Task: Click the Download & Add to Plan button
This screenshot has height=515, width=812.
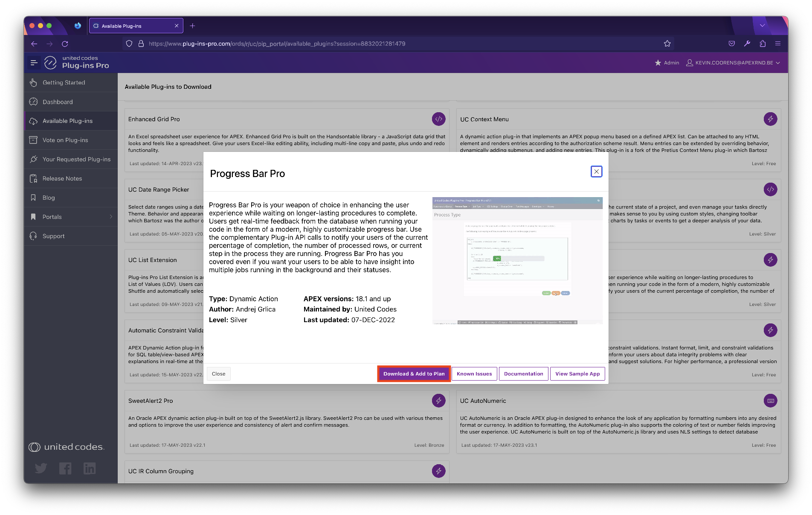Action: [414, 374]
